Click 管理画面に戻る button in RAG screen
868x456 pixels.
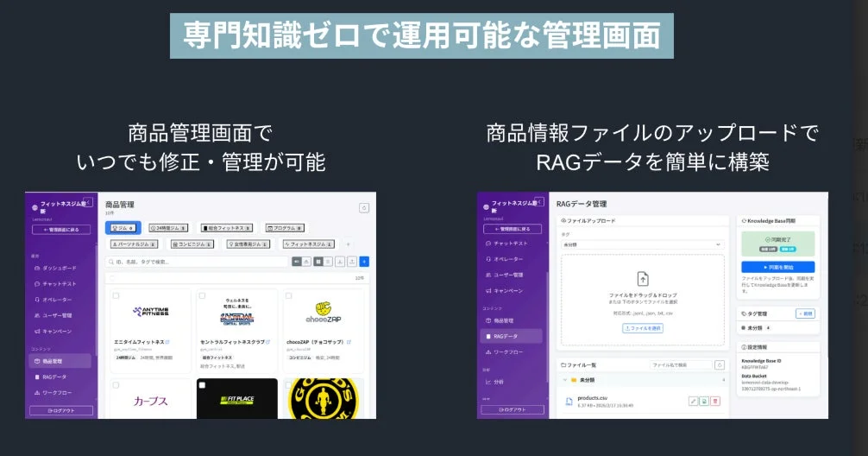pos(513,229)
